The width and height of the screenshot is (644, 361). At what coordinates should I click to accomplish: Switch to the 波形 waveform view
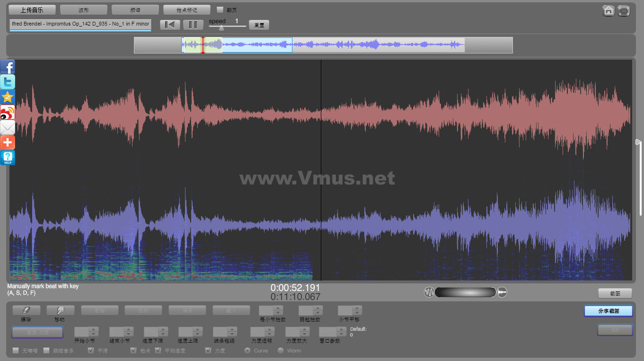point(84,9)
